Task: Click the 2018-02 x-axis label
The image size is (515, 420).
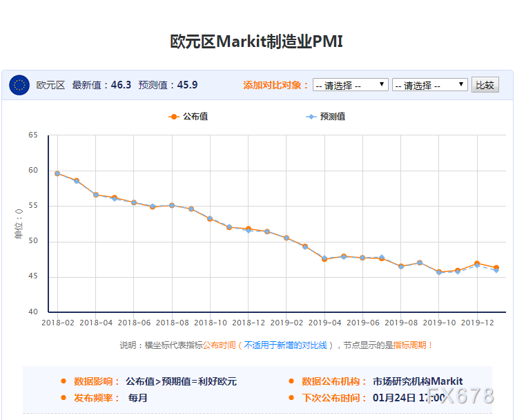Action: pyautogui.click(x=58, y=323)
